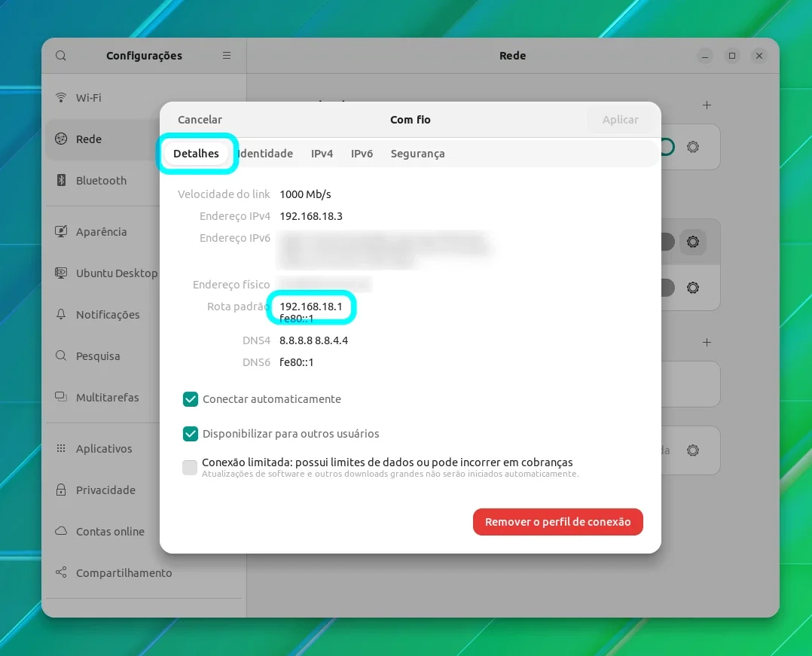Image resolution: width=812 pixels, height=656 pixels.
Task: Open the Segurança tab
Action: pos(418,154)
